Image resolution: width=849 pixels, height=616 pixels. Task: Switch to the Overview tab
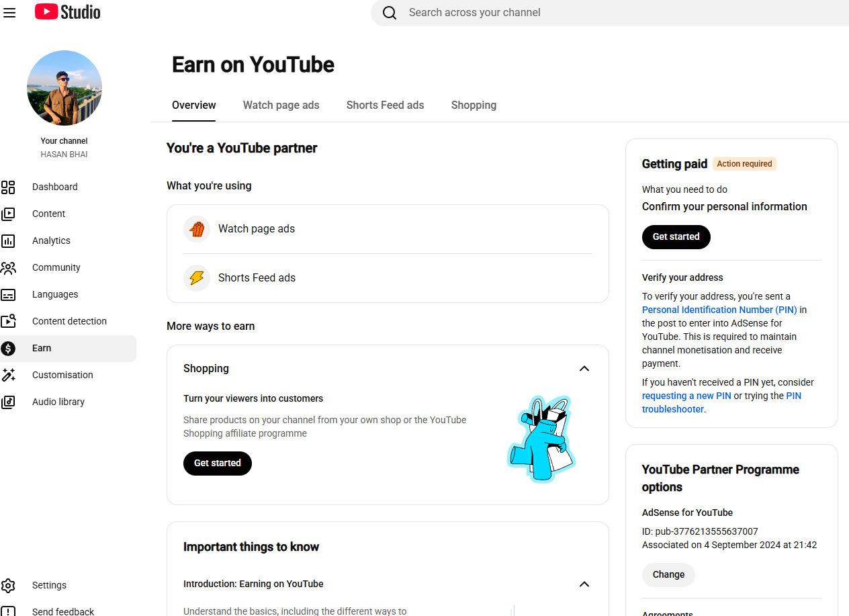[194, 105]
